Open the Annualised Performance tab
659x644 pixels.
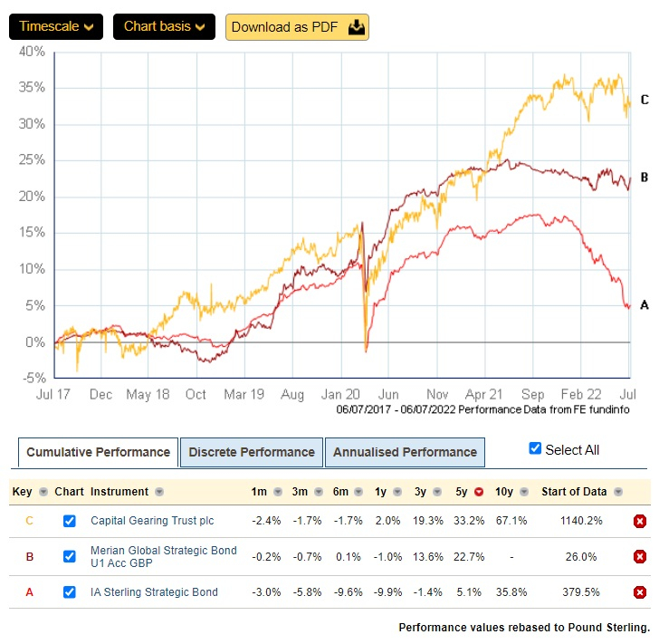405,452
